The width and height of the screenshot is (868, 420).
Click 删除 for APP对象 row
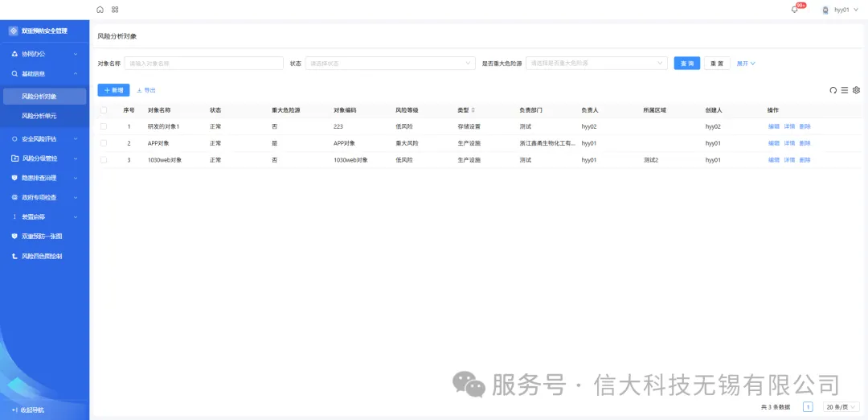[x=805, y=143]
